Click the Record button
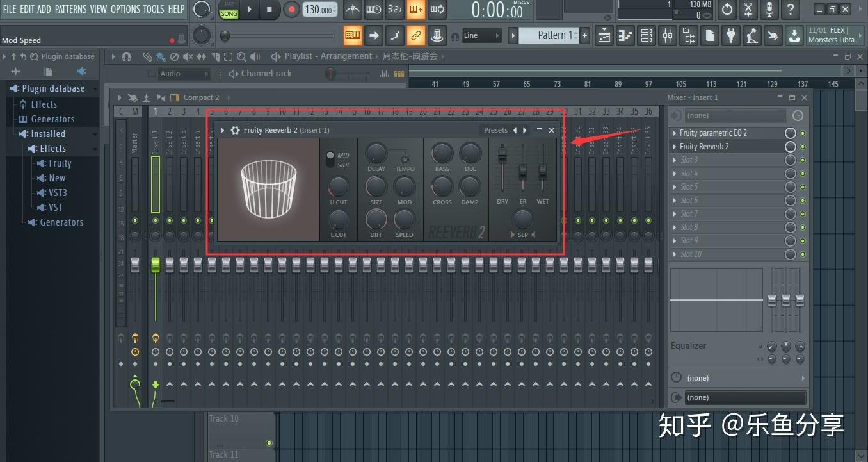868x462 pixels. tap(291, 10)
